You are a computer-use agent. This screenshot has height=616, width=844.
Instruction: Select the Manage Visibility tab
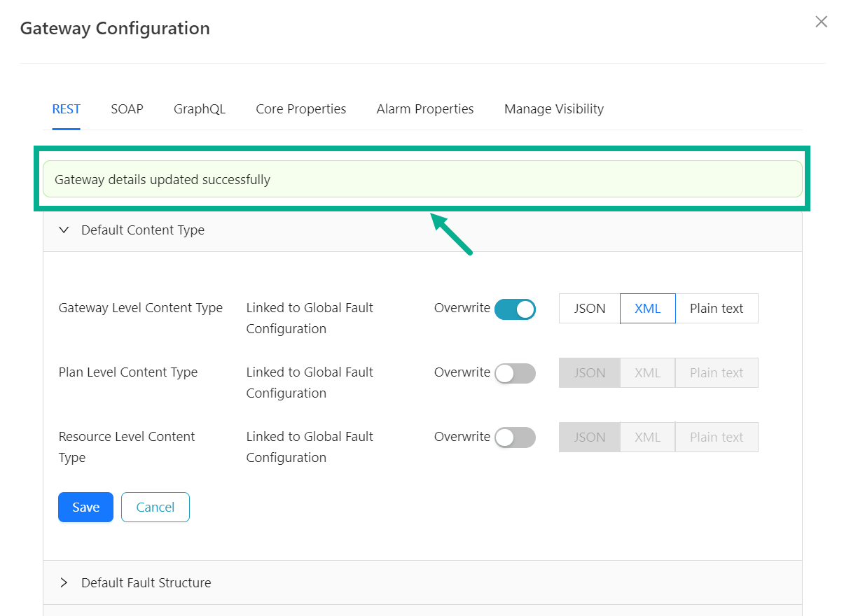(x=553, y=109)
